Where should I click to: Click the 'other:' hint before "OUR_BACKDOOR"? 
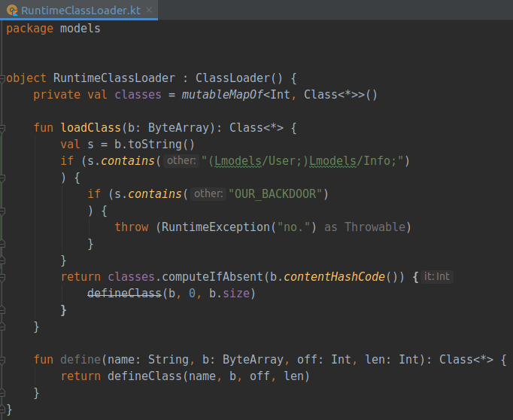208,194
